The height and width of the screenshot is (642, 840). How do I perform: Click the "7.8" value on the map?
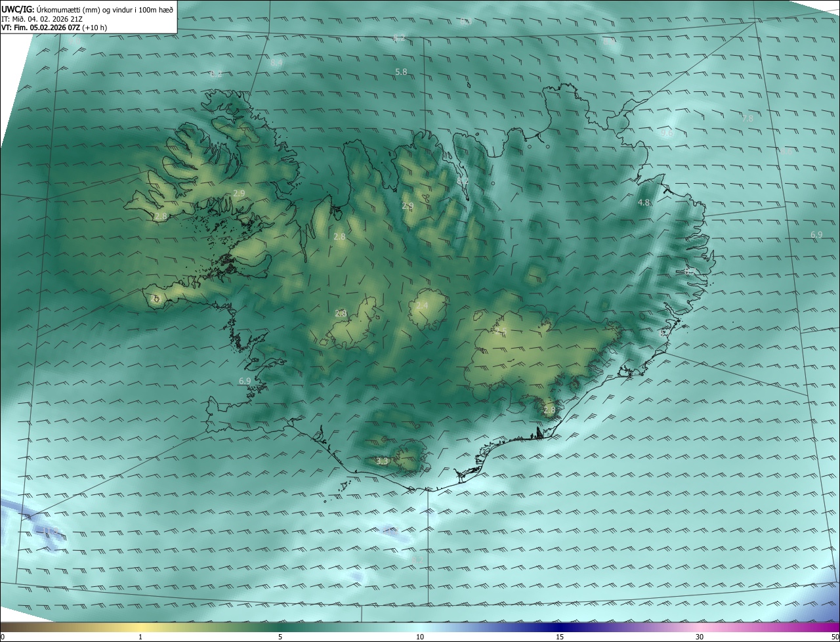[x=747, y=119]
